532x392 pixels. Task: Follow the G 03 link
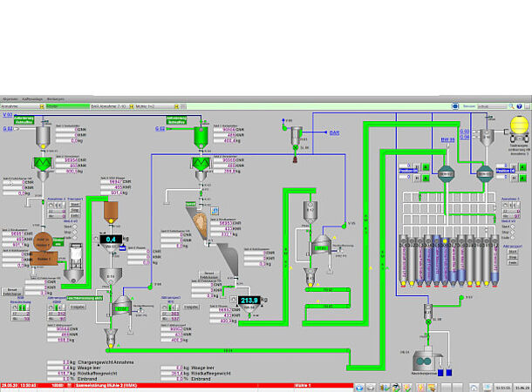(x=465, y=132)
